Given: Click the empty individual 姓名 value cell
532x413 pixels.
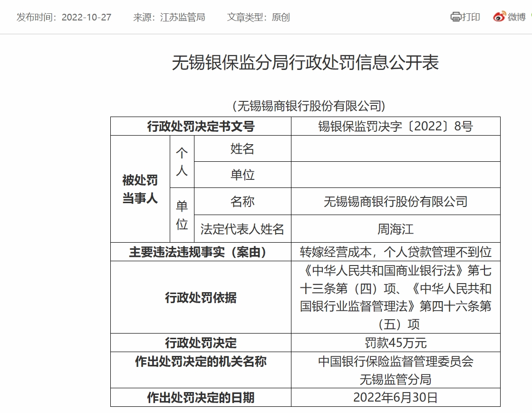Looking at the screenshot, I should click(396, 149).
